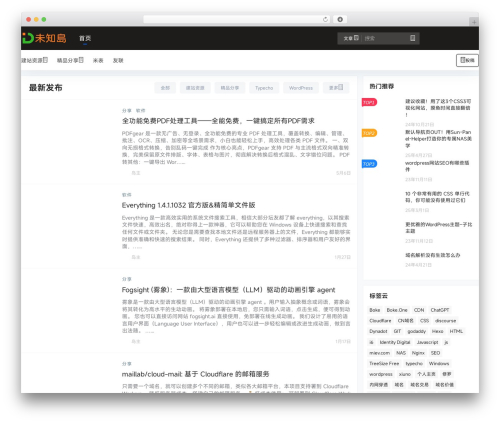Click the godaddy tag
The width and height of the screenshot is (500, 423).
(x=417, y=331)
